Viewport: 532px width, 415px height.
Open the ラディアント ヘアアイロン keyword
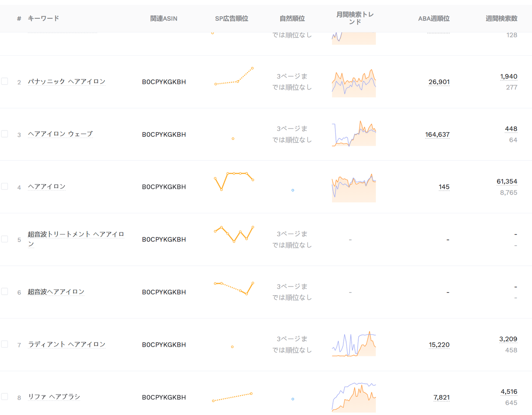click(x=66, y=344)
